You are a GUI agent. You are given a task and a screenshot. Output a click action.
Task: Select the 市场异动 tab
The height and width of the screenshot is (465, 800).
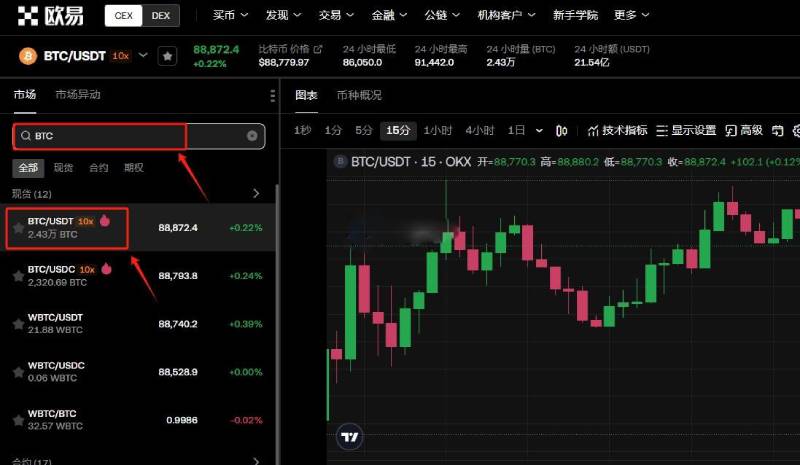point(78,94)
